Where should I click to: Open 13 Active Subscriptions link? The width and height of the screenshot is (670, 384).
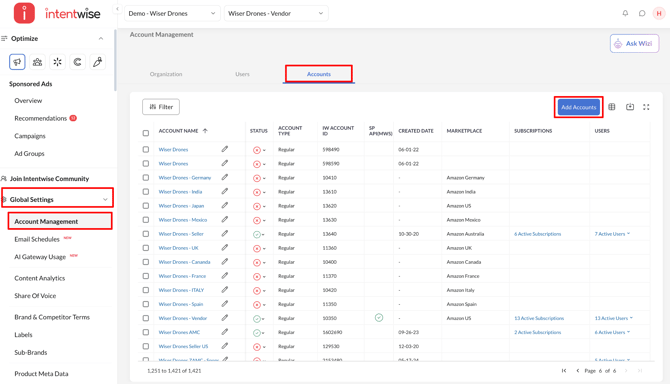point(539,318)
